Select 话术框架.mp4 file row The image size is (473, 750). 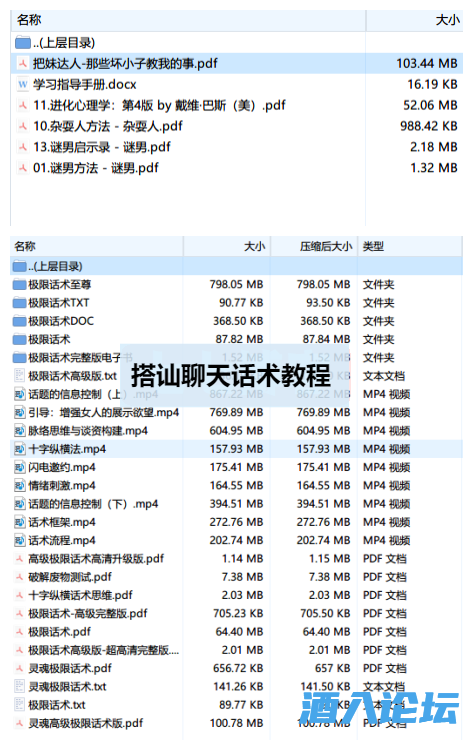click(x=236, y=522)
